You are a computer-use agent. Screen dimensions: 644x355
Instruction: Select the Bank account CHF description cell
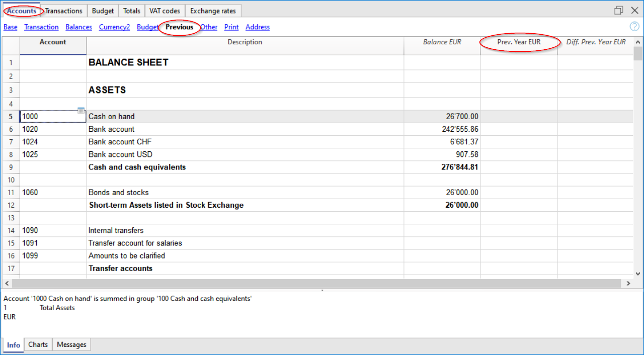pyautogui.click(x=245, y=142)
